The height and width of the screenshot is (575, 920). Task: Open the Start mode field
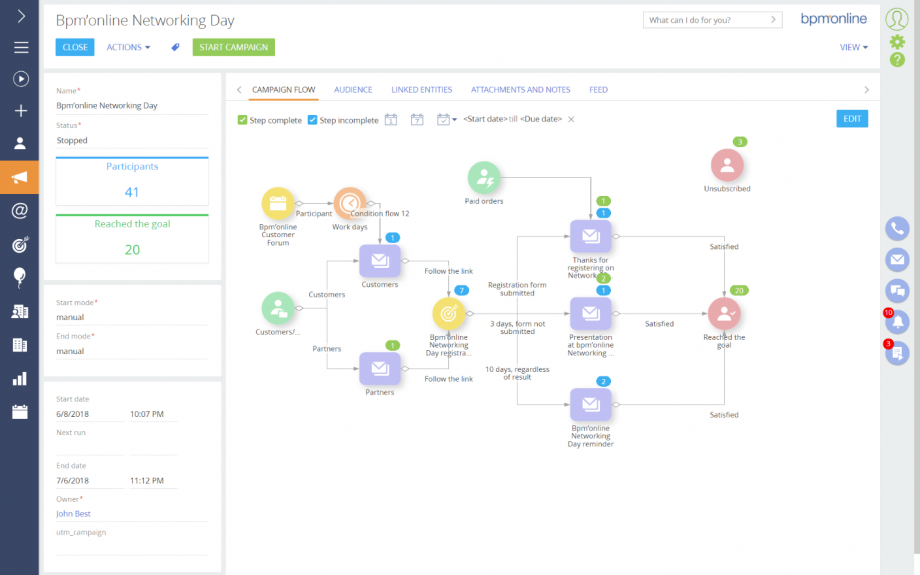[x=132, y=317]
